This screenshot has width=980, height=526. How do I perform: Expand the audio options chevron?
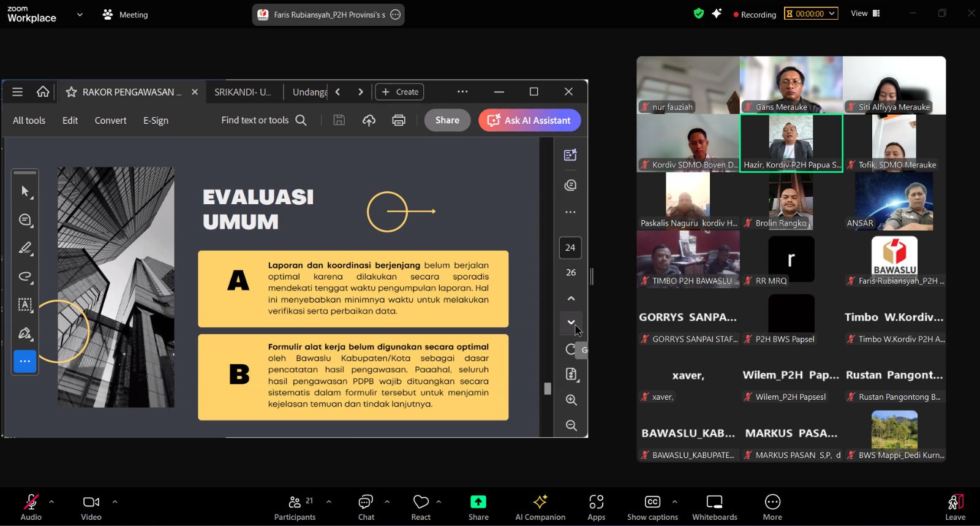(x=51, y=501)
